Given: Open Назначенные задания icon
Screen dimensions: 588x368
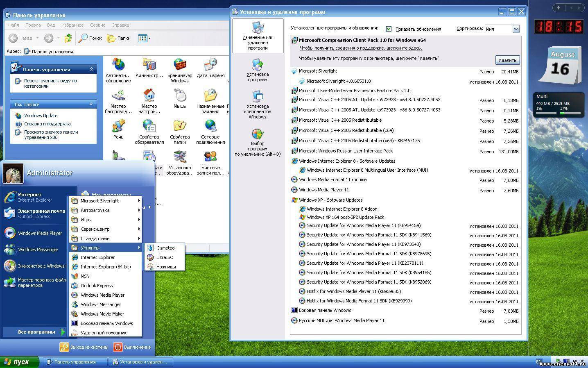Looking at the screenshot, I should pos(210,101).
